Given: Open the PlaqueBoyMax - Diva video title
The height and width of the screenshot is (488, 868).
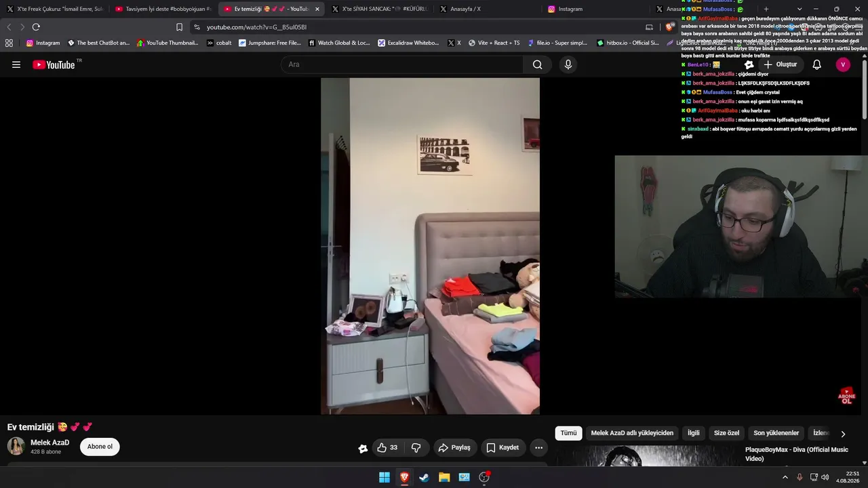Looking at the screenshot, I should click(x=797, y=454).
